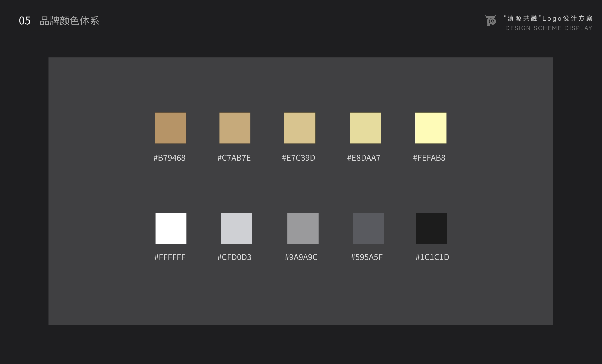This screenshot has height=364, width=602.
Task: Click the #FEFAB8 light yellow swatch
Action: [x=431, y=128]
